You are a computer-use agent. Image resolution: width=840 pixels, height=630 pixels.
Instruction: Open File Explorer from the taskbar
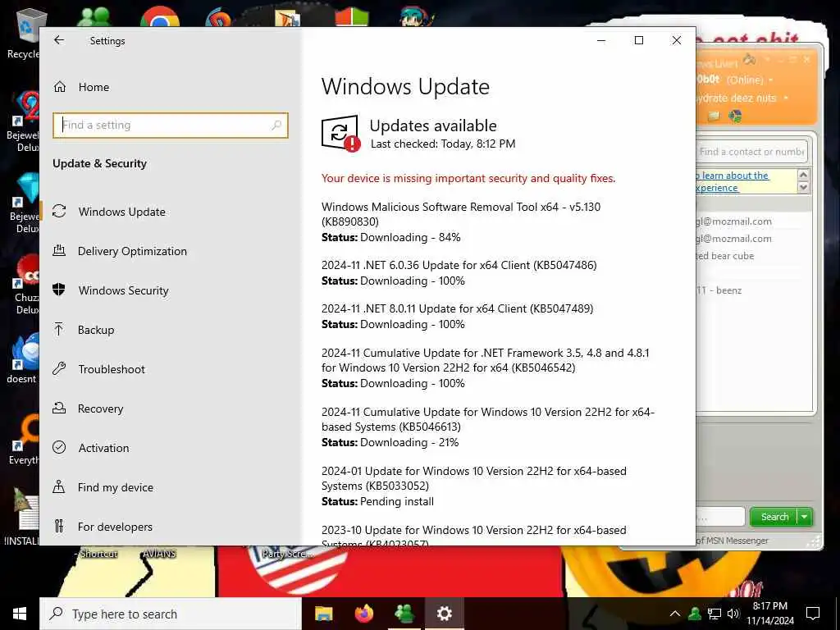323,614
